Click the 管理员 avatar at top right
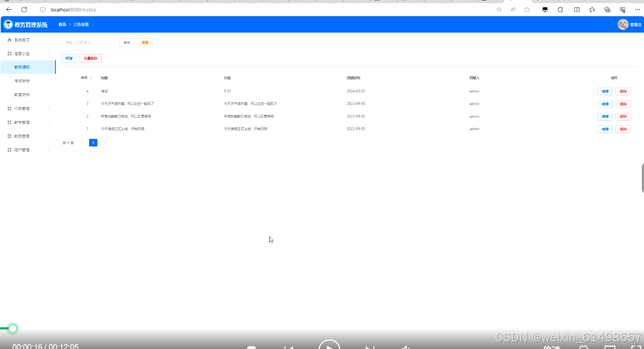644x349 pixels. point(623,25)
